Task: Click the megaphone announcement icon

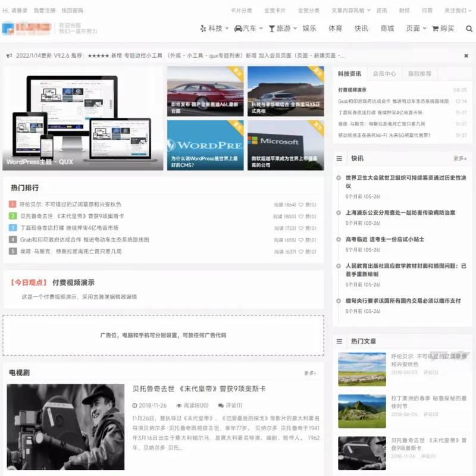Action: click(x=9, y=55)
